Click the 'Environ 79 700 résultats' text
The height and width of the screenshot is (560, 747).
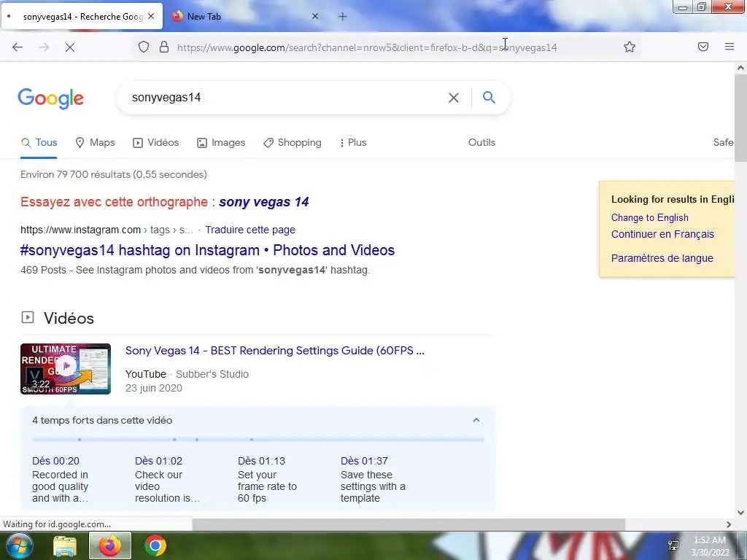[x=113, y=174]
